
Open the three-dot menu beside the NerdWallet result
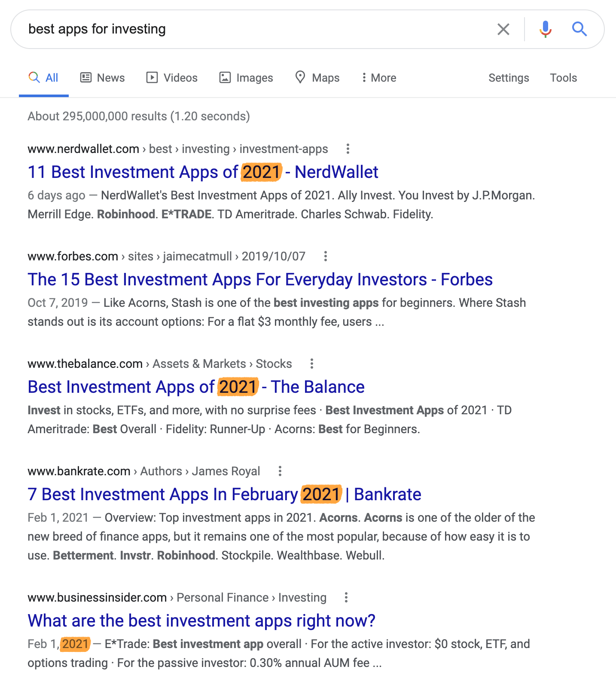point(348,149)
